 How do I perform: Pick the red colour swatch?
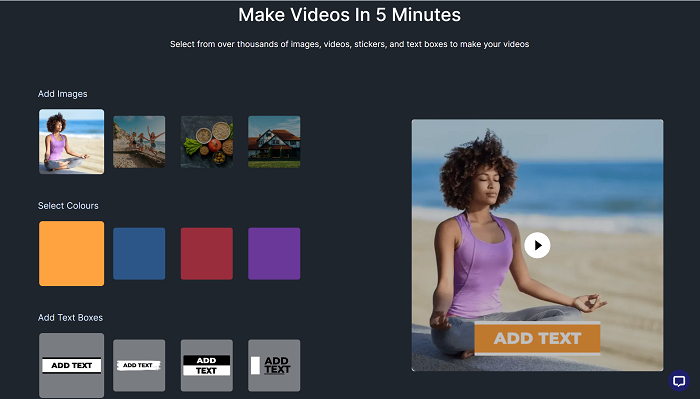tap(207, 254)
